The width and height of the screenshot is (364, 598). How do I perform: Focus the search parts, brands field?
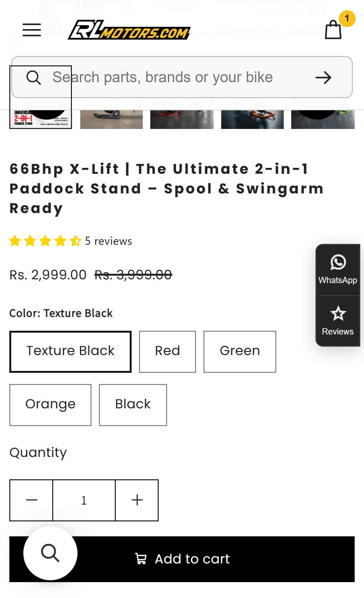[163, 77]
